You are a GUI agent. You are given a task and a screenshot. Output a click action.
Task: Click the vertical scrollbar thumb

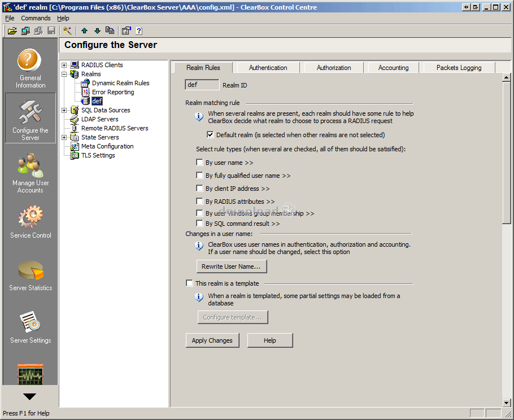(x=507, y=152)
